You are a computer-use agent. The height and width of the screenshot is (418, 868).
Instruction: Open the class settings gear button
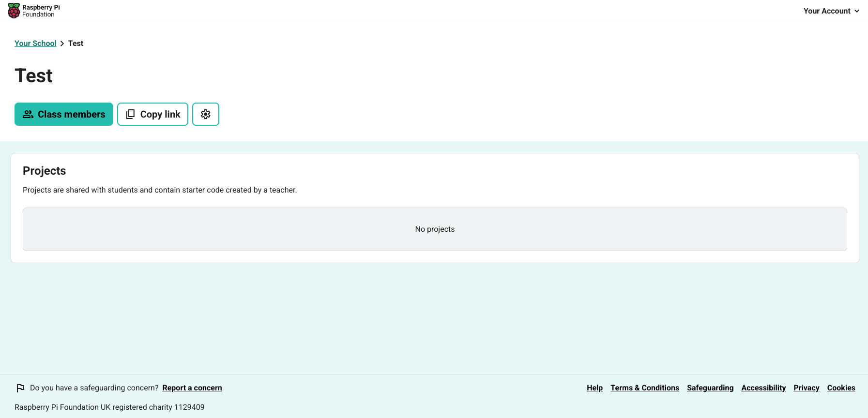click(206, 114)
